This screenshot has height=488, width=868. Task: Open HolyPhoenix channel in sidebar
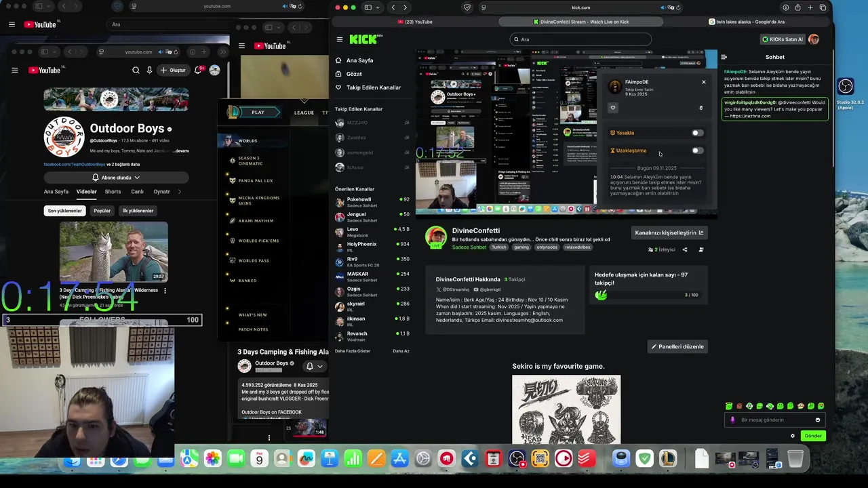point(372,247)
